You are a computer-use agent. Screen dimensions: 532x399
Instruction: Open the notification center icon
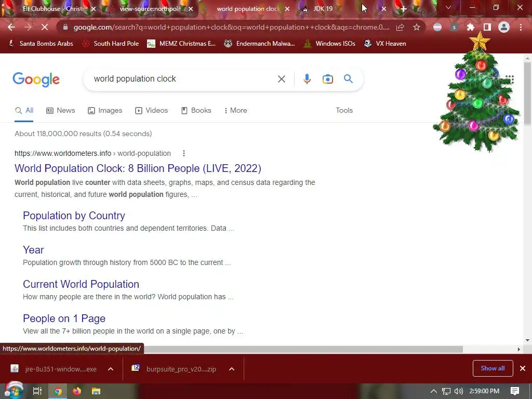[x=515, y=391]
